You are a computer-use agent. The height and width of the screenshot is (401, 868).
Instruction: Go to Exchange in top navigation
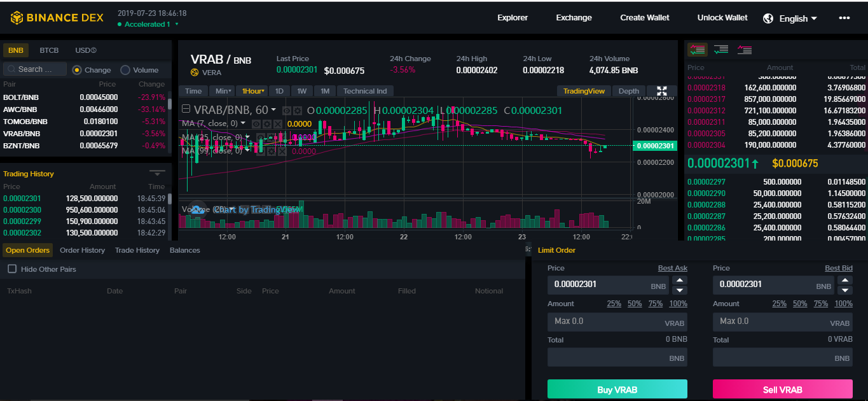tap(574, 18)
